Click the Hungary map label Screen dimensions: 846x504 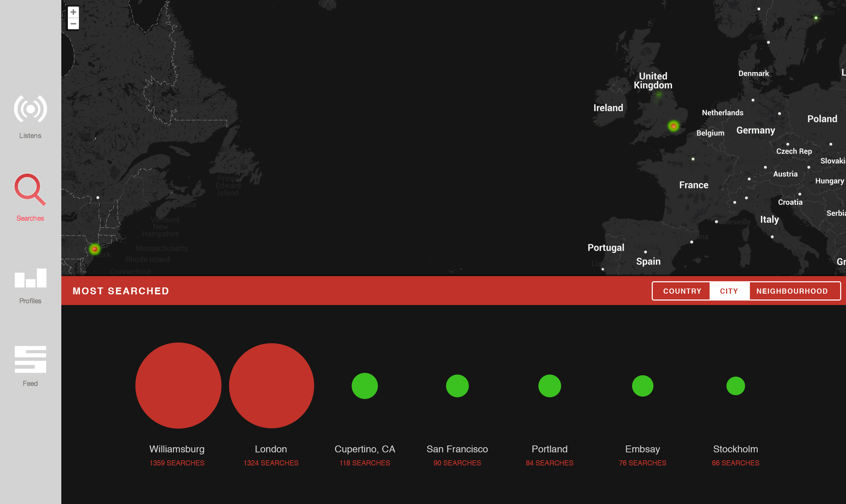[x=829, y=181]
